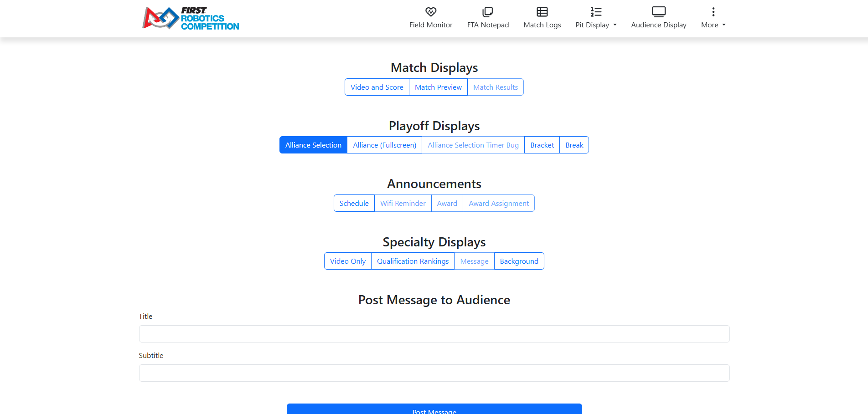This screenshot has height=414, width=868.
Task: Click the FIRST Robotics Competition logo
Action: tap(191, 18)
